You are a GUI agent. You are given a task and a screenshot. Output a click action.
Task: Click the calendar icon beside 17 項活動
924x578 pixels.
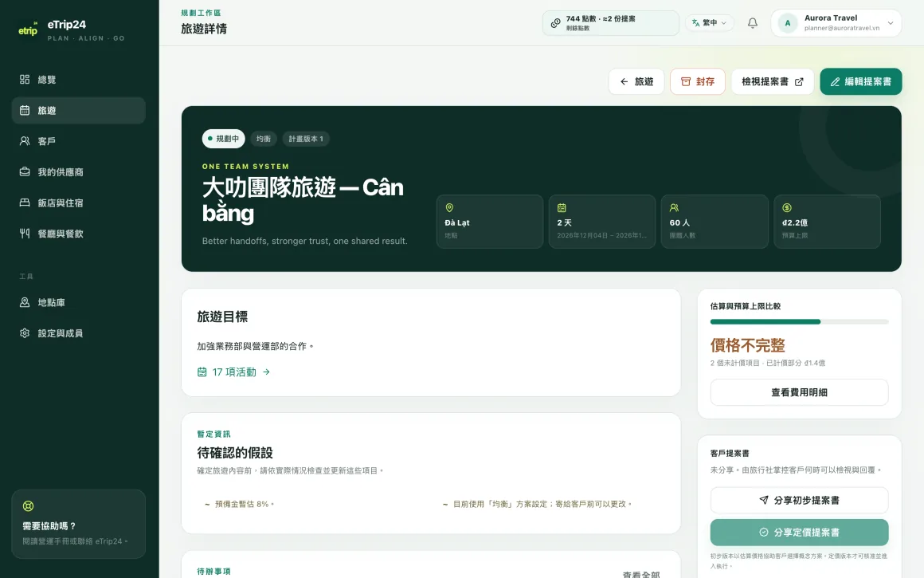click(x=202, y=372)
